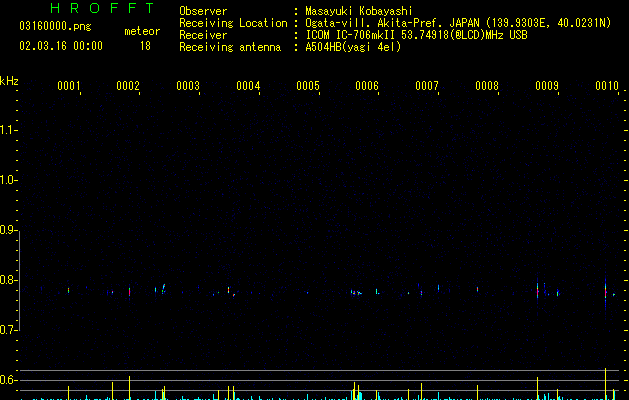Click time marker 0009
629x400 pixels.
pos(547,86)
